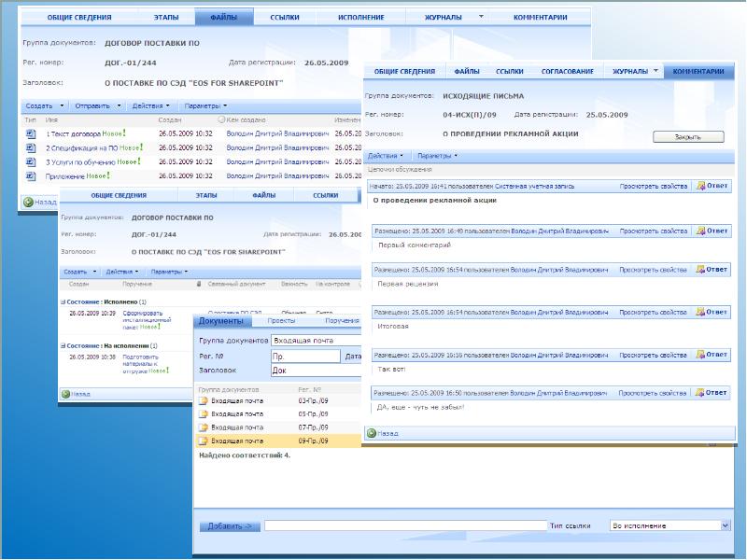Expand 'Действия' menu in the comments window

point(386,155)
